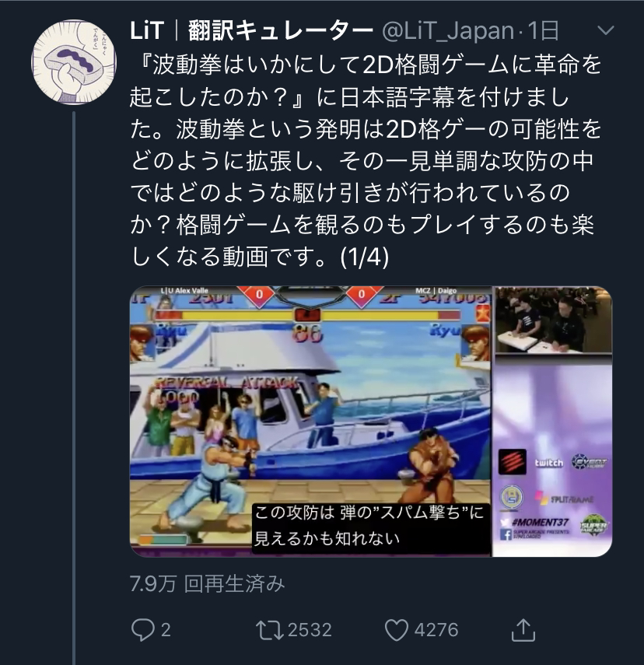Image resolution: width=644 pixels, height=665 pixels.
Task: Open the @LiT_Japan handle
Action: [x=448, y=31]
